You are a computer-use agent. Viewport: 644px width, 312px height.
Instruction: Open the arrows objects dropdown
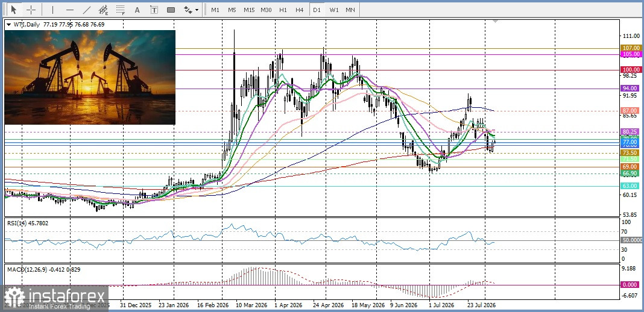191,10
